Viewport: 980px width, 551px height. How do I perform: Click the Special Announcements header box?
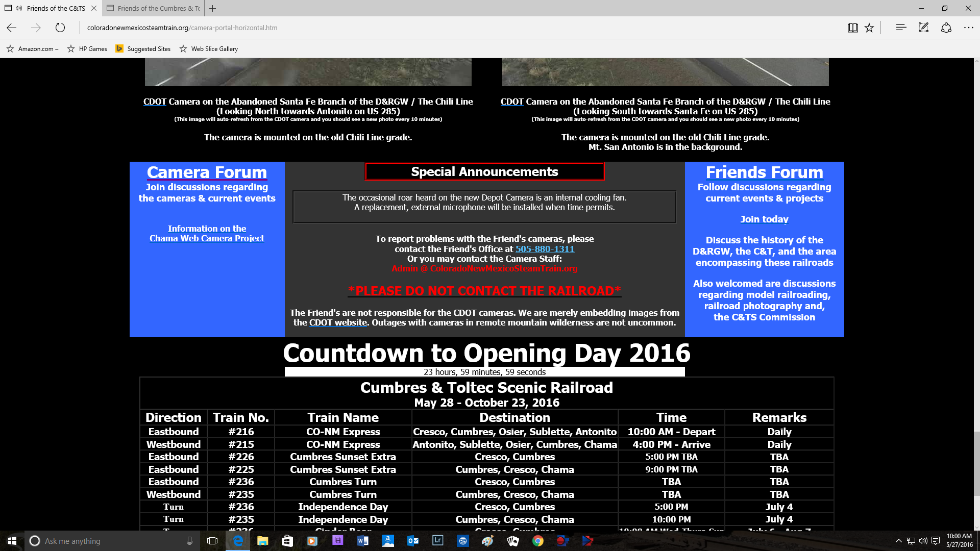484,171
